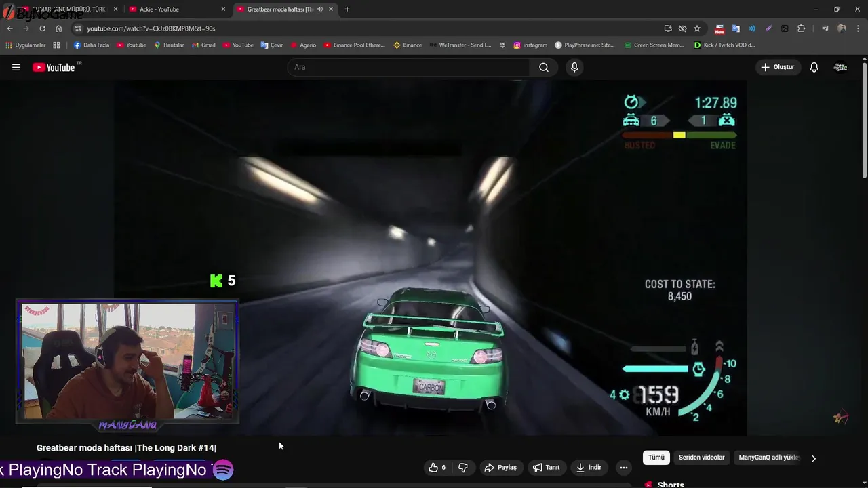Open YouTube notifications bell

click(x=814, y=67)
